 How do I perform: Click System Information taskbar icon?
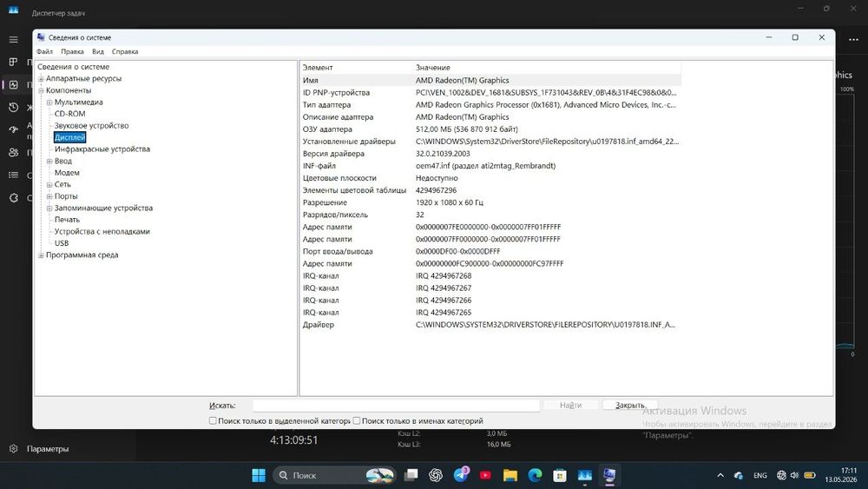[x=609, y=475]
